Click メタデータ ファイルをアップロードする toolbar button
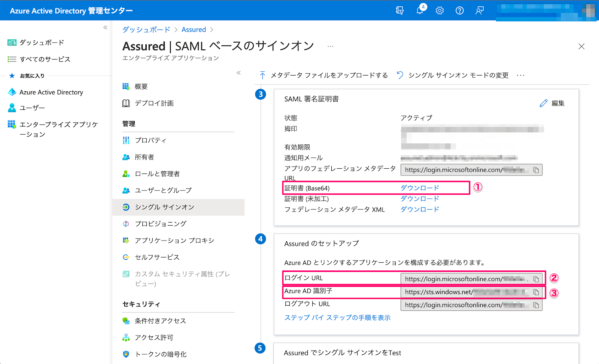The width and height of the screenshot is (599, 364). tap(324, 75)
